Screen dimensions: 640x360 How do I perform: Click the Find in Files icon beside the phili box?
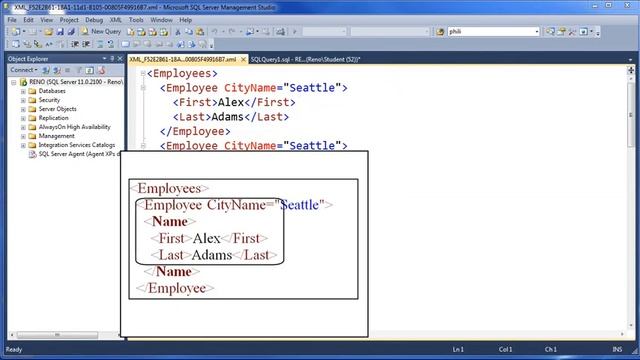coord(440,31)
